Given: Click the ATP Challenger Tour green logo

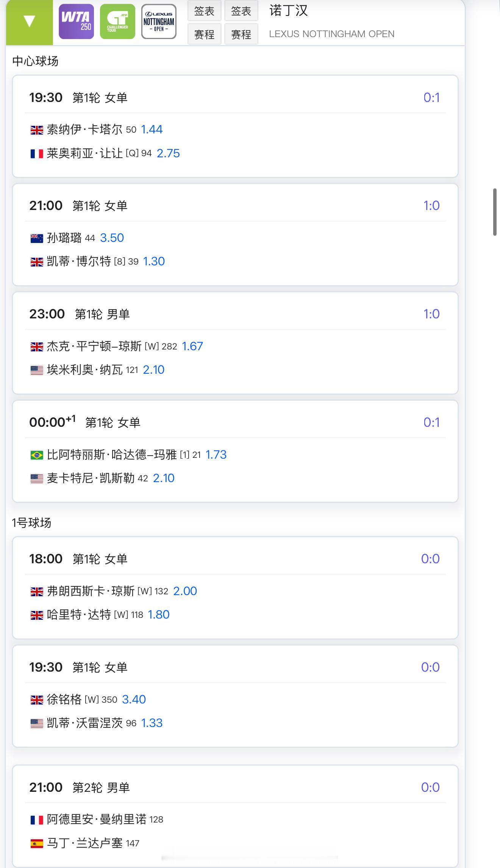Looking at the screenshot, I should 117,22.
